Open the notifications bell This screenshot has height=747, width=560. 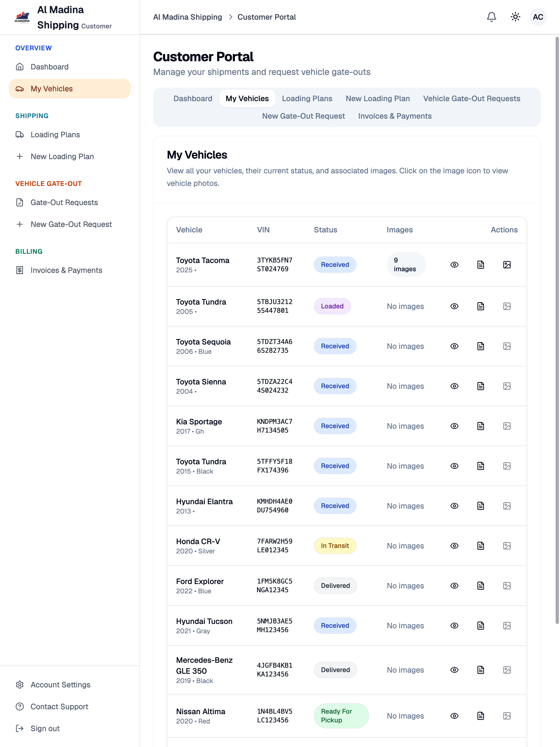click(491, 17)
